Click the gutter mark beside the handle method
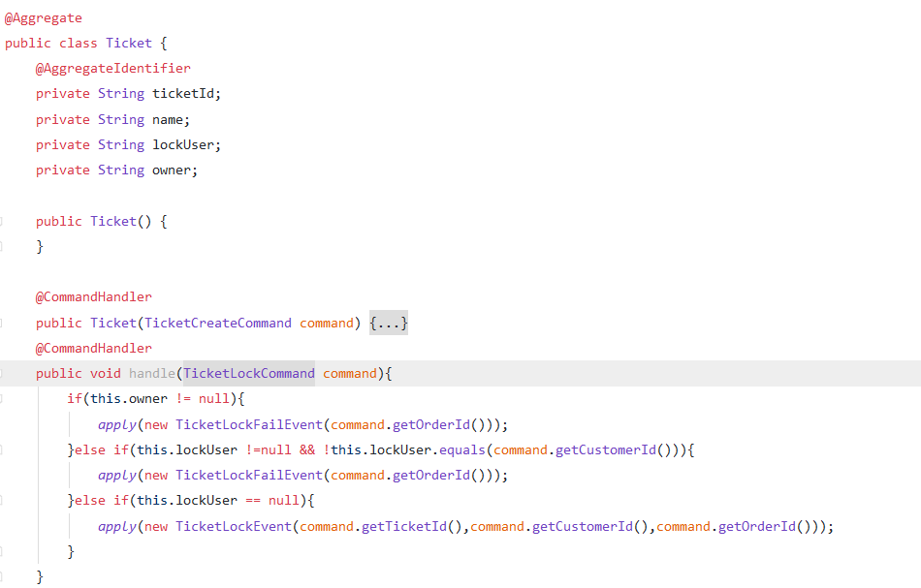The height and width of the screenshot is (588, 921). pyautogui.click(x=5, y=373)
